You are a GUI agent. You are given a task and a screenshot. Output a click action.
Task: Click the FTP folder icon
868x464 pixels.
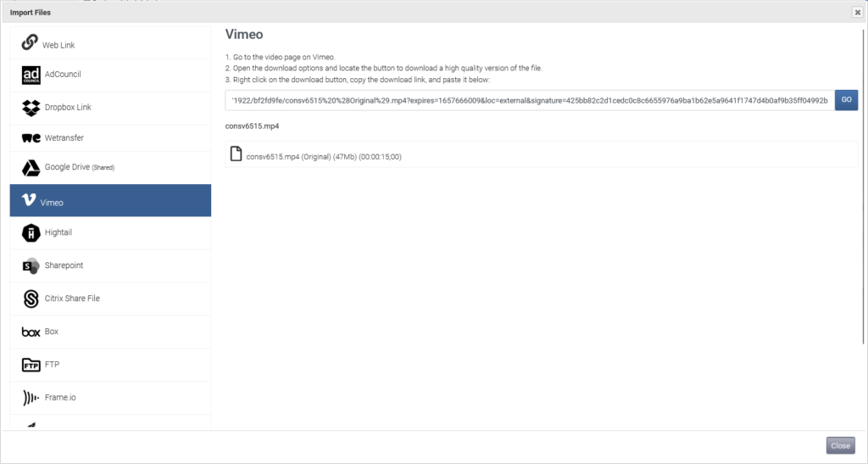pos(31,365)
